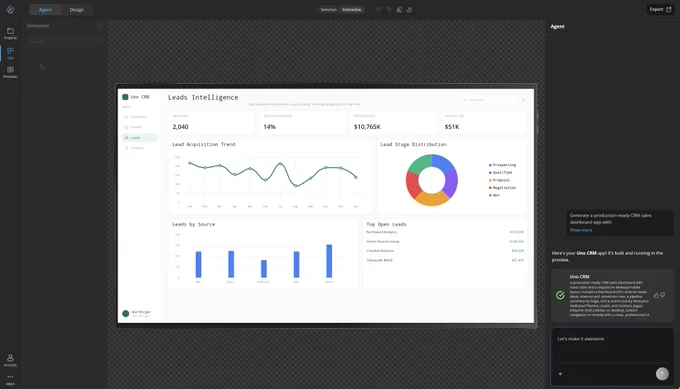Click the flame icon in toolbar
This screenshot has width=680, height=389.
(x=409, y=10)
